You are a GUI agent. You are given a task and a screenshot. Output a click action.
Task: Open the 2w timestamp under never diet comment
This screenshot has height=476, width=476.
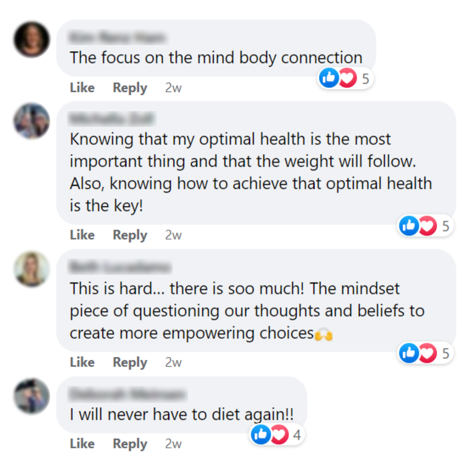[x=173, y=443]
